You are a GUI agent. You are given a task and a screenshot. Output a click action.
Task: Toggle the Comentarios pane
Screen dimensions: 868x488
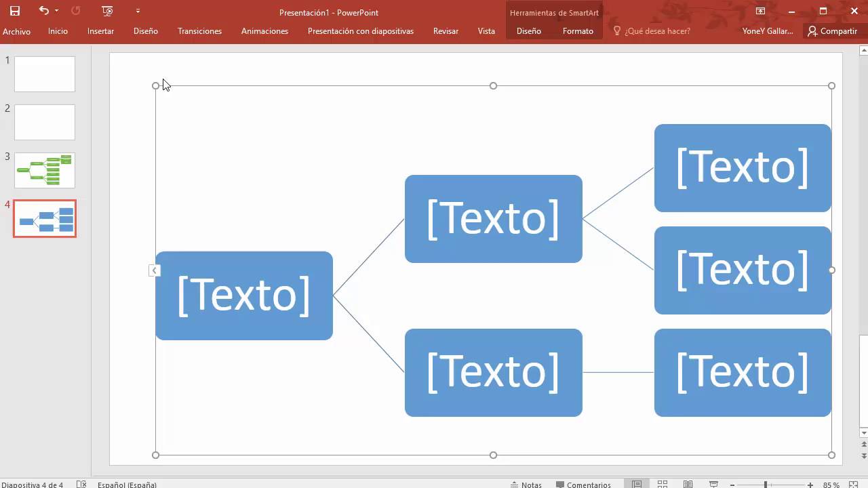coord(583,484)
